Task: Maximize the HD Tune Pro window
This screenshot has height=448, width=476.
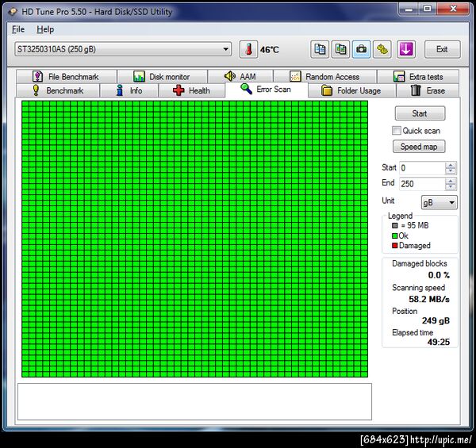Action: 428,9
